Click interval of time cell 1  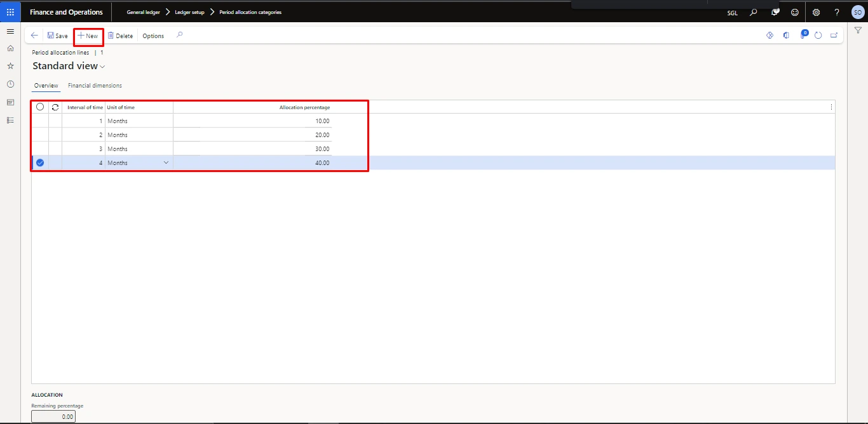(x=83, y=121)
